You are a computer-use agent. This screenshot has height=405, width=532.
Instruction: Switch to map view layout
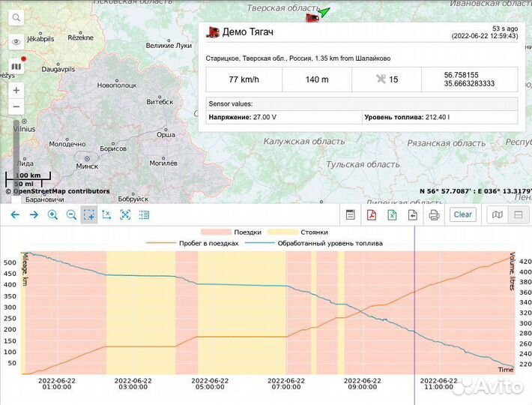pos(498,215)
